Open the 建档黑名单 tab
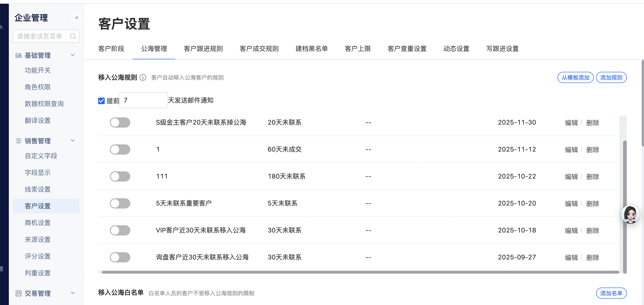Screen dimensions: 644x305 (x=312, y=49)
